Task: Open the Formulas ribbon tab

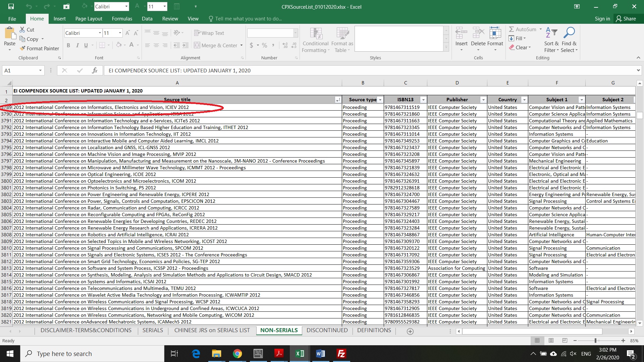Action: [x=122, y=19]
